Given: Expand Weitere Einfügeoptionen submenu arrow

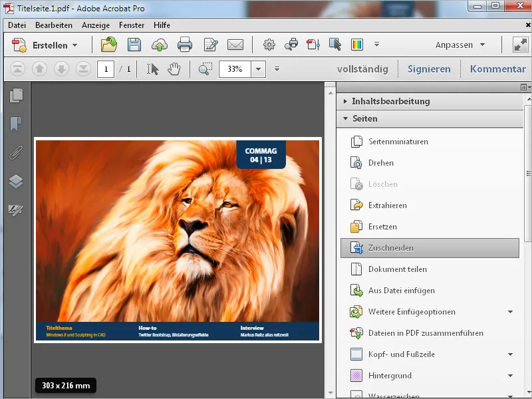Looking at the screenshot, I should pos(510,312).
